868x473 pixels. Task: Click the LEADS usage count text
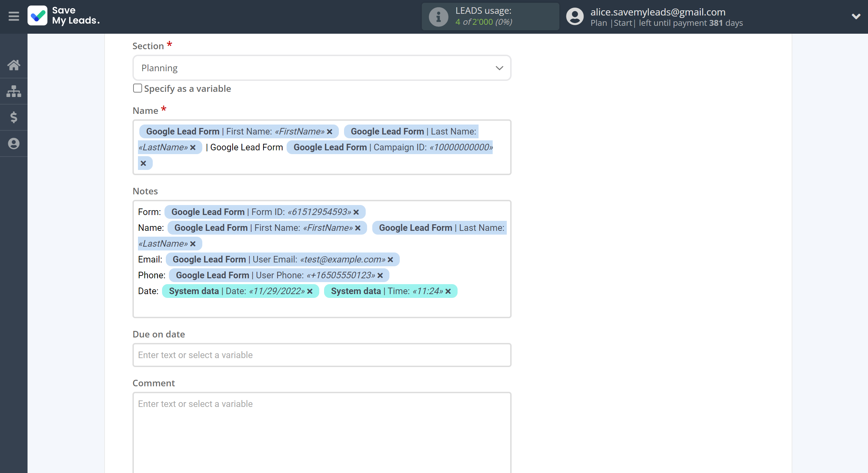pyautogui.click(x=484, y=22)
